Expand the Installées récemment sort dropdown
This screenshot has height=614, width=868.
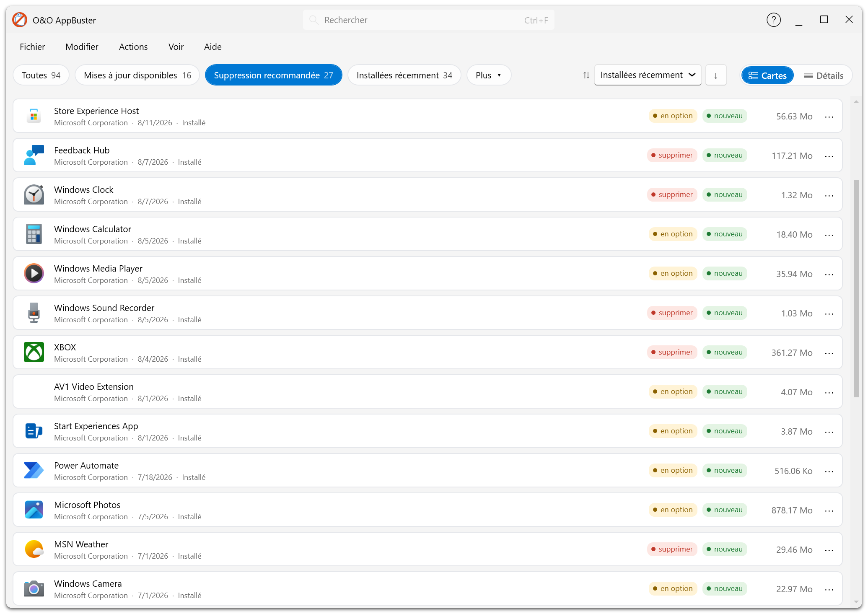point(648,75)
